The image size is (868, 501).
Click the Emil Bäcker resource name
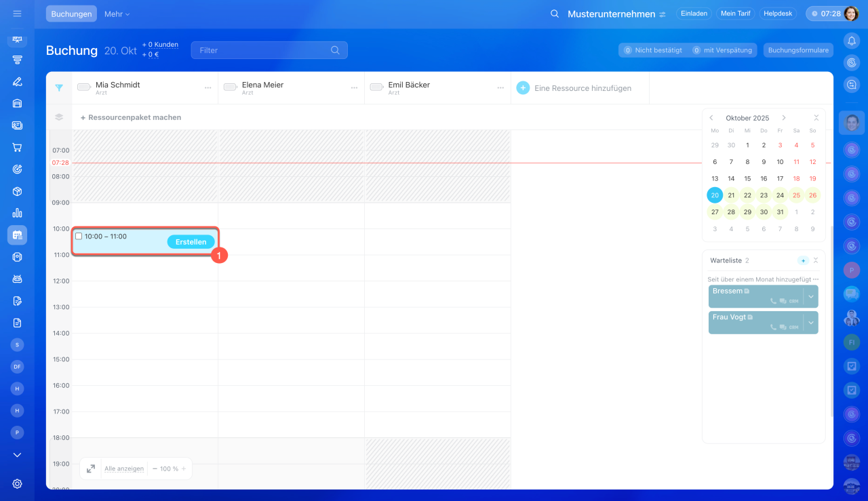[x=409, y=85]
